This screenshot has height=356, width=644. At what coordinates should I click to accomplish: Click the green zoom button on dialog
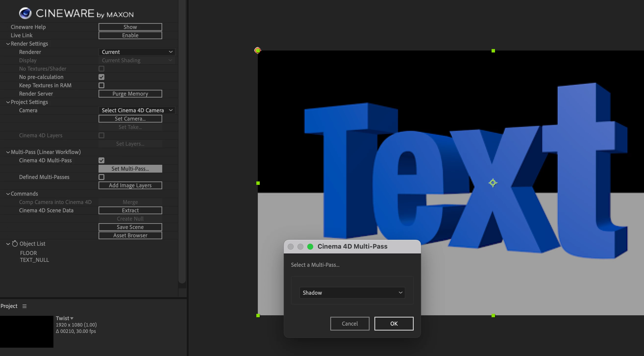point(310,247)
